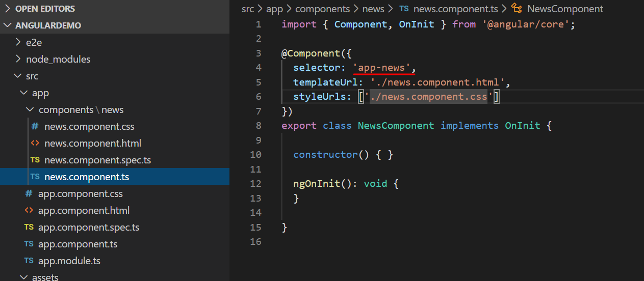Open app.module.ts file
Screen dimensions: 644x281
(69, 261)
